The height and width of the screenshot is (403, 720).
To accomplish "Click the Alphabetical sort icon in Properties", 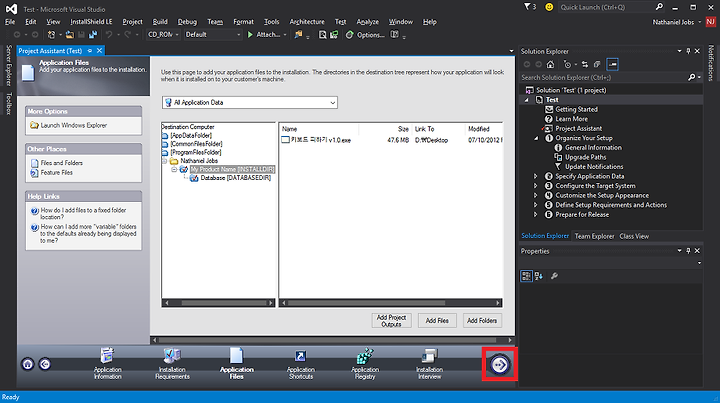I will [x=539, y=276].
